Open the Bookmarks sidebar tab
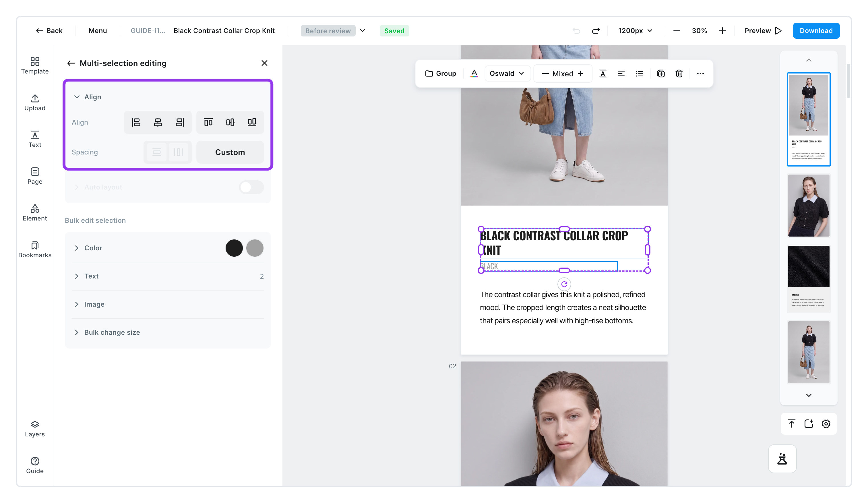Screen dimensions: 868x503 coord(35,250)
